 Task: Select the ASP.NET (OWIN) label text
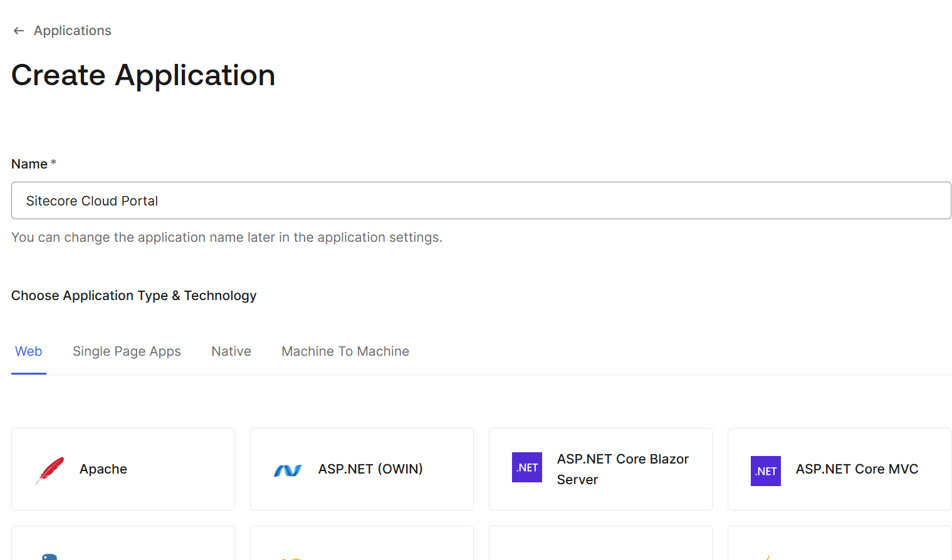click(370, 469)
